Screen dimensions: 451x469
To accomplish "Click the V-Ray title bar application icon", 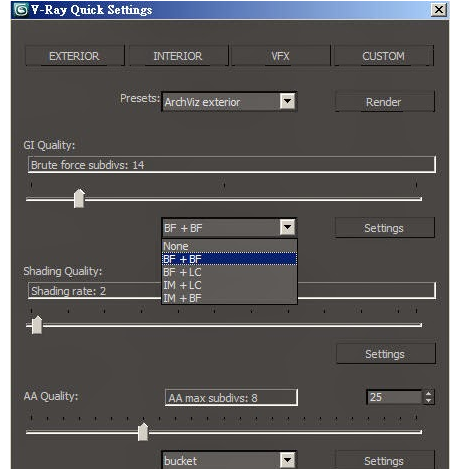I will pyautogui.click(x=21, y=10).
